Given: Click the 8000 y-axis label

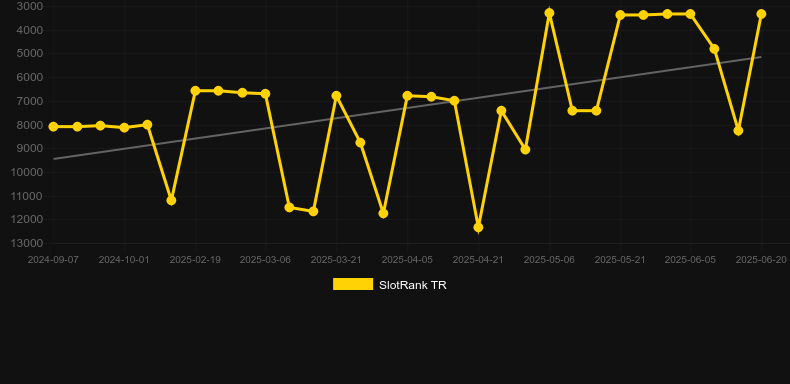Looking at the screenshot, I should (30, 124).
